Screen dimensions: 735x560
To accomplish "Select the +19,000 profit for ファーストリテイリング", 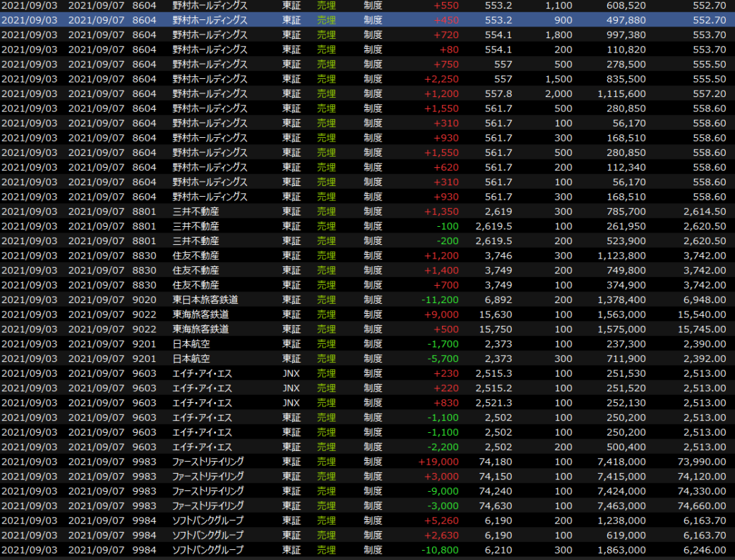I will 439,462.
